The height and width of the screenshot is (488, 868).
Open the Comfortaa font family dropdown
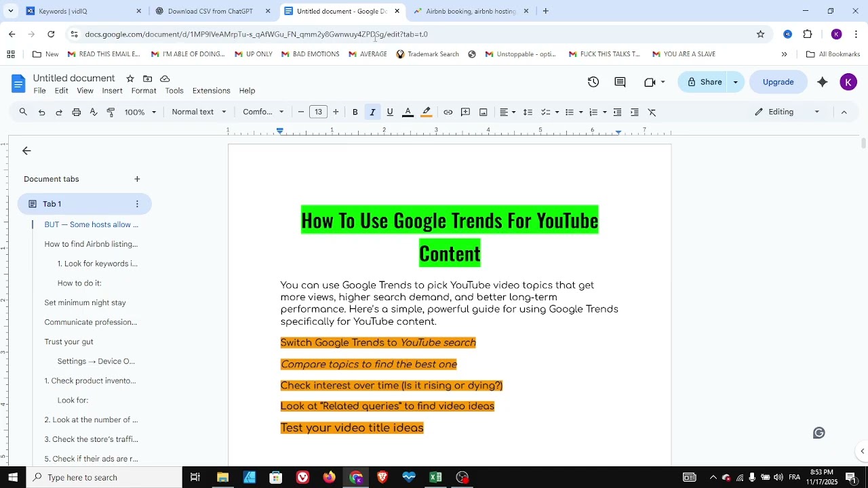click(x=263, y=112)
